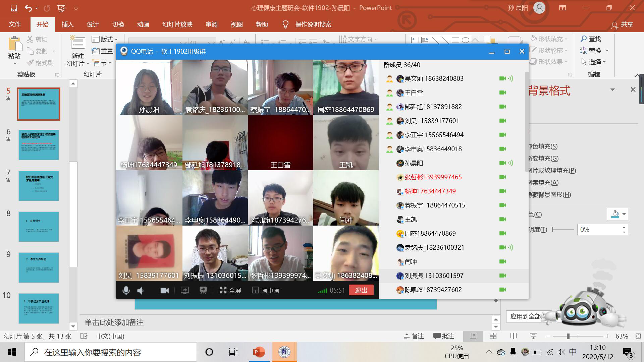
Task: Save the presentation with the save icon
Action: [14, 8]
